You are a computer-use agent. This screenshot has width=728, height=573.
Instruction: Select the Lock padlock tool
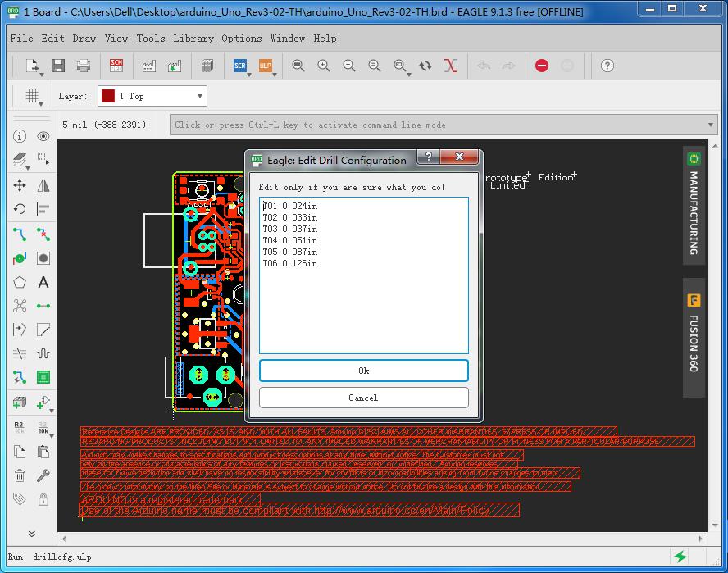coord(43,499)
